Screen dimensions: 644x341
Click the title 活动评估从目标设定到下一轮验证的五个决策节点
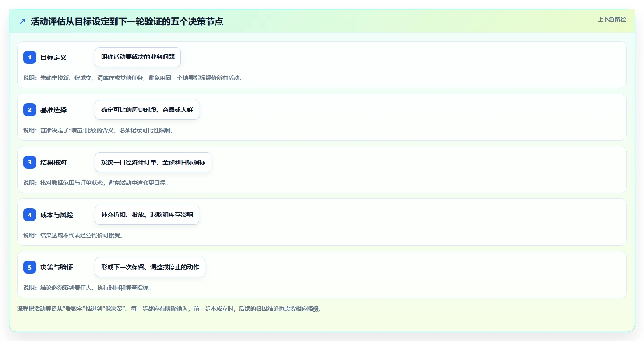tap(127, 21)
